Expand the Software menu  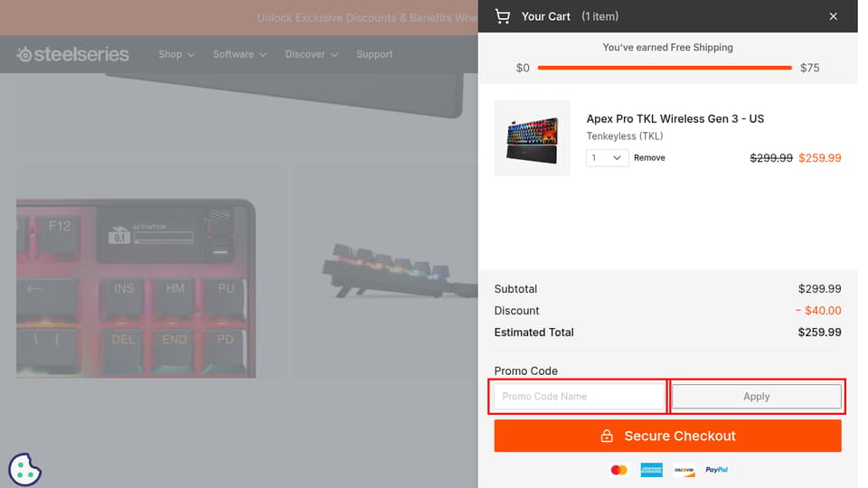[x=240, y=54]
